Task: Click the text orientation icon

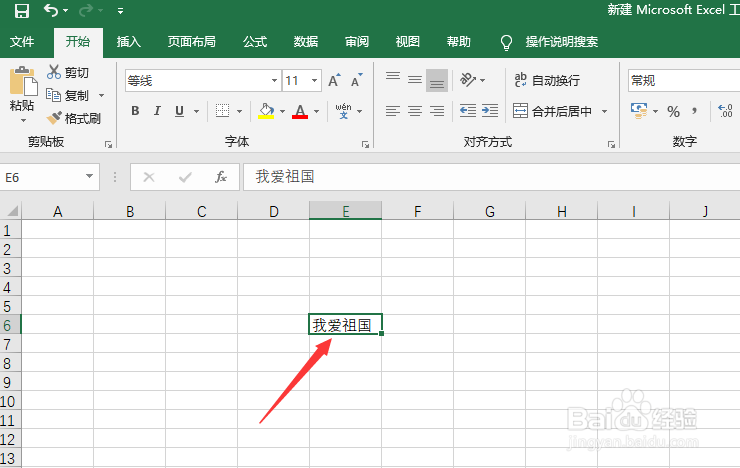Action: click(469, 80)
